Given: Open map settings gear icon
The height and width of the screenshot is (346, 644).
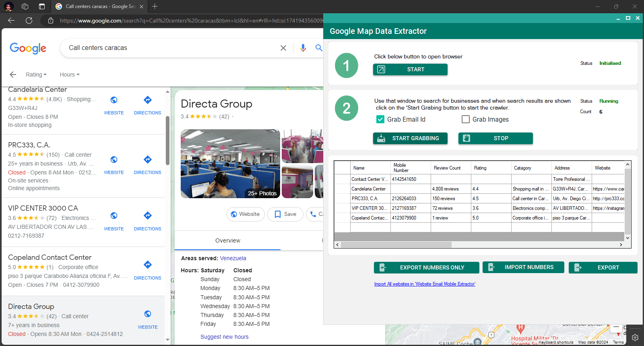Looking at the screenshot, I should tap(635, 338).
